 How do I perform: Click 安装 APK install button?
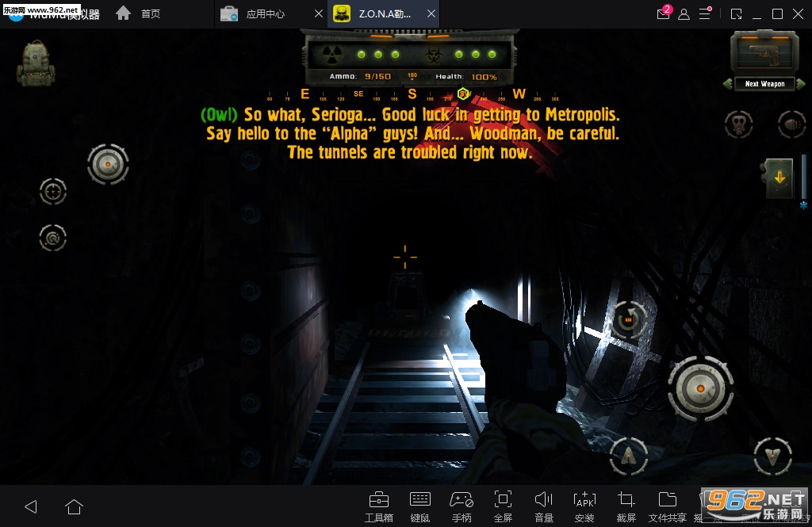point(584,507)
